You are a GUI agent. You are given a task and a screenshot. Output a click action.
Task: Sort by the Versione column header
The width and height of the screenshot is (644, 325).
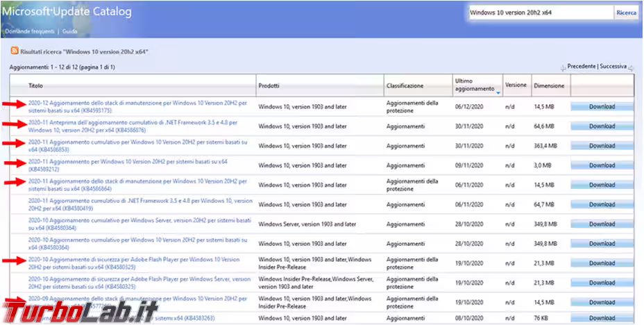[x=516, y=85]
